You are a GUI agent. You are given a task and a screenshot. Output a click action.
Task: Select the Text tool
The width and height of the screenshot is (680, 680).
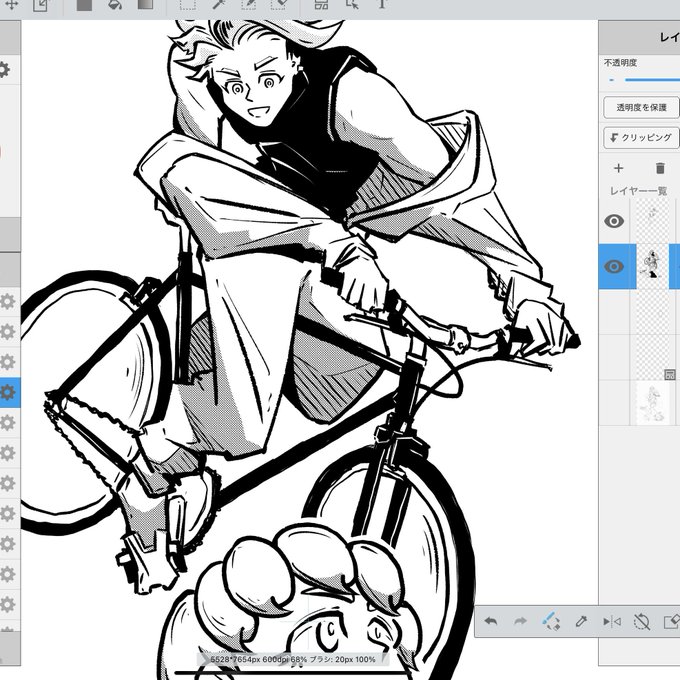(382, 4)
